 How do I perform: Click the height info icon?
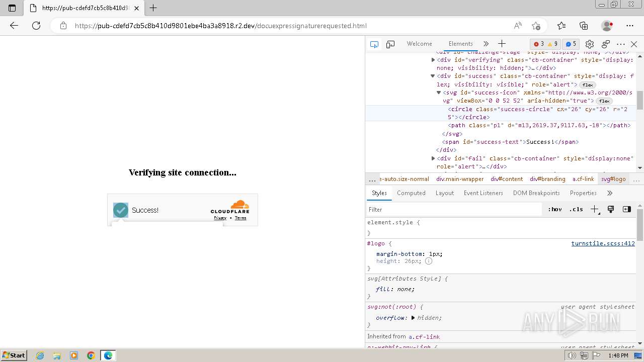click(x=429, y=261)
